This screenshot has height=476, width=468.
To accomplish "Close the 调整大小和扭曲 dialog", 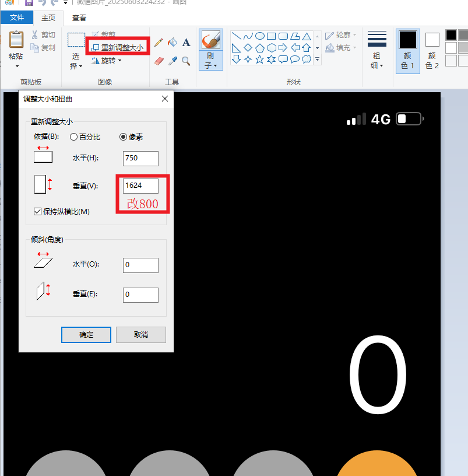I will click(x=165, y=99).
